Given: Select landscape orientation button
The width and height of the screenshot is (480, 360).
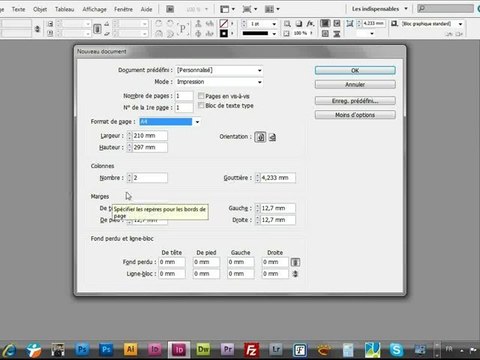Looking at the screenshot, I should (272, 137).
